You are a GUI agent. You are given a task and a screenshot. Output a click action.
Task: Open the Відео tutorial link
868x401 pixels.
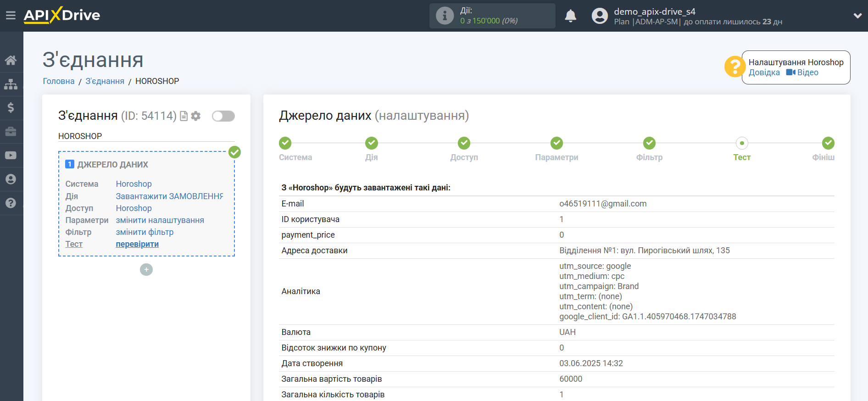tap(802, 72)
